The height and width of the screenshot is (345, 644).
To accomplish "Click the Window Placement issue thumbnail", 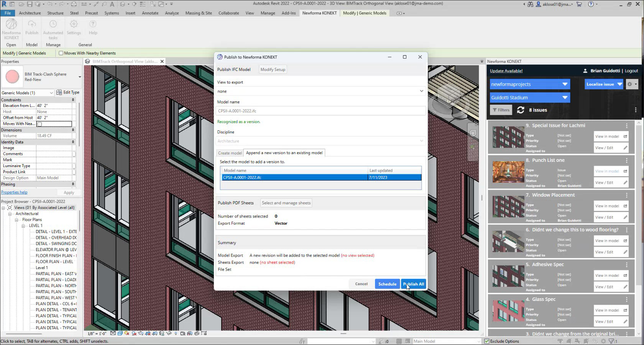I will point(508,207).
